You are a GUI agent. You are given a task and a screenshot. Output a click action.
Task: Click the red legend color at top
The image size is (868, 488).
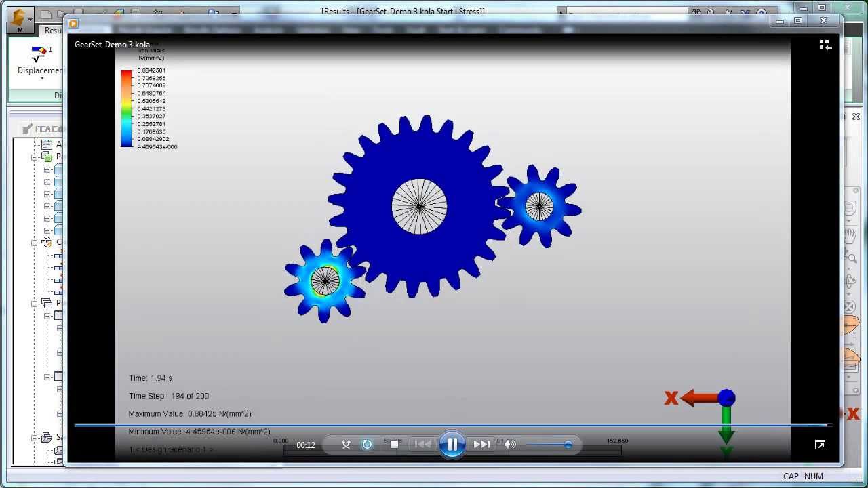coord(127,75)
